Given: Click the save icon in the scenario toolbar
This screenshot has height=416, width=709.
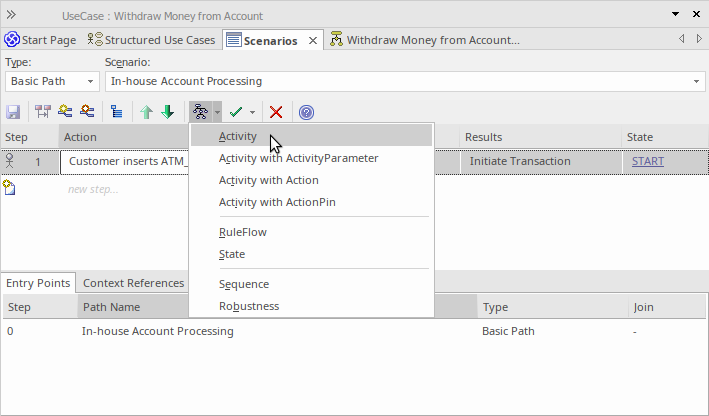Looking at the screenshot, I should click(14, 113).
